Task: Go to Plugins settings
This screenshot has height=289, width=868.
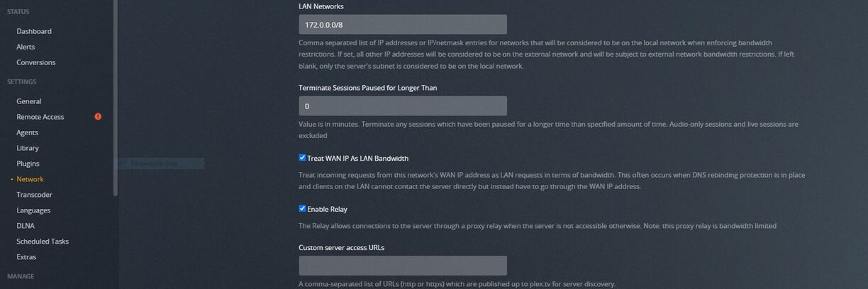Action: coord(28,164)
